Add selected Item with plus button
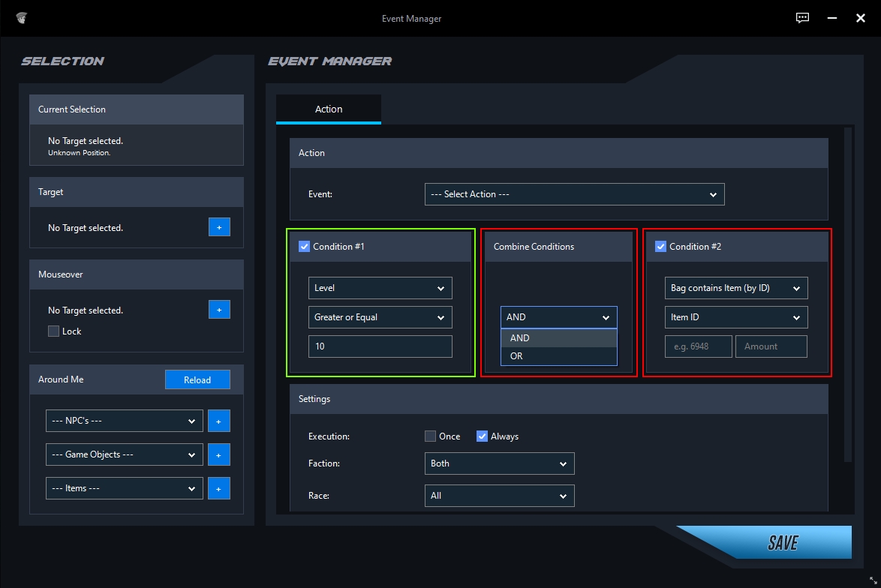Viewport: 881px width, 588px height. pos(219,488)
